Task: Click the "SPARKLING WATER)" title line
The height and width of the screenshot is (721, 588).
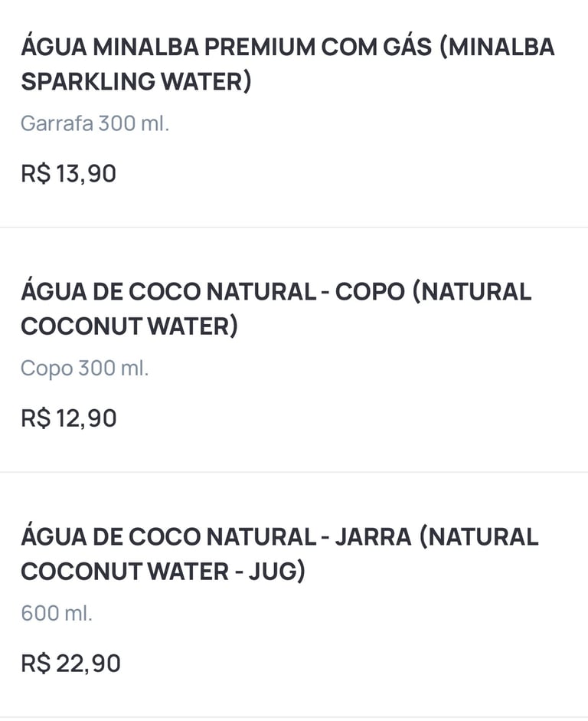Action: pos(136,82)
